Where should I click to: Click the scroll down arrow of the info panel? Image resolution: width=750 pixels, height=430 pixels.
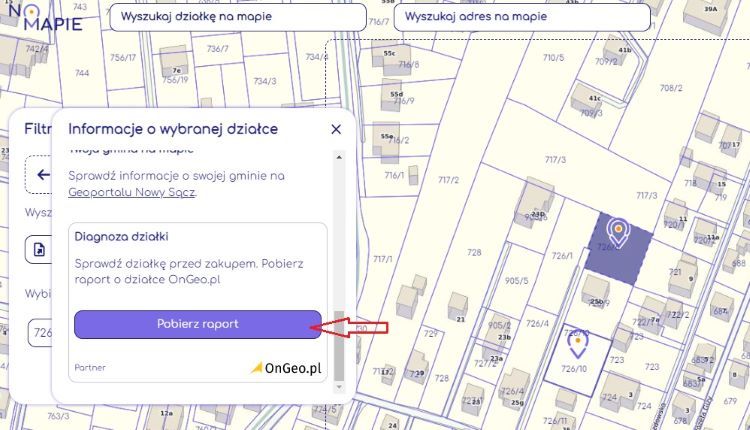click(x=339, y=386)
